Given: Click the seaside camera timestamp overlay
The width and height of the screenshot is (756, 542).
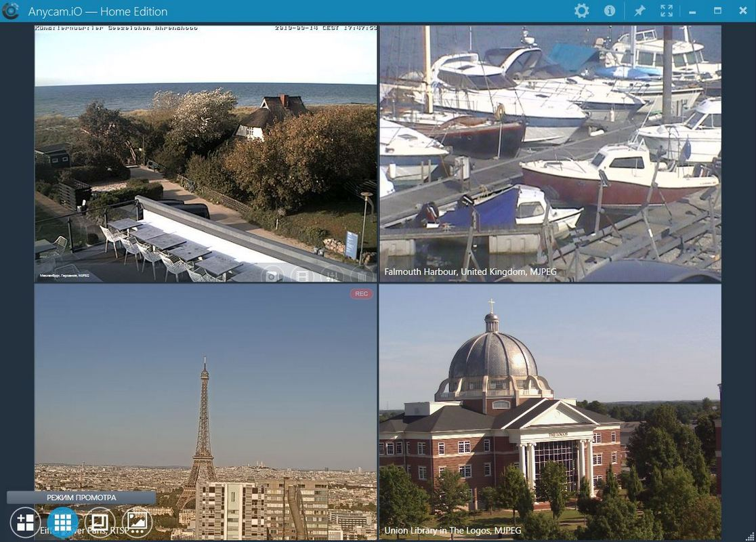Looking at the screenshot, I should tap(326, 28).
